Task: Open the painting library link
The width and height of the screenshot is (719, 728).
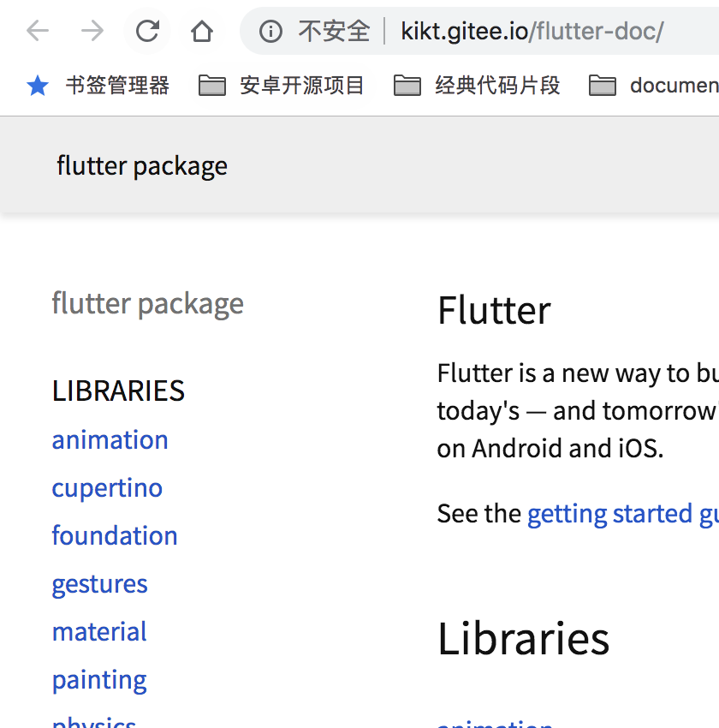Action: pos(99,681)
